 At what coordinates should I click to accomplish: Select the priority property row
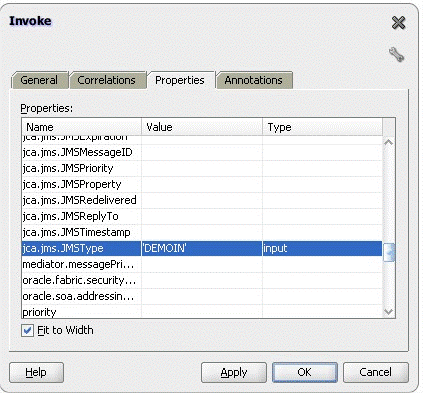coord(202,312)
